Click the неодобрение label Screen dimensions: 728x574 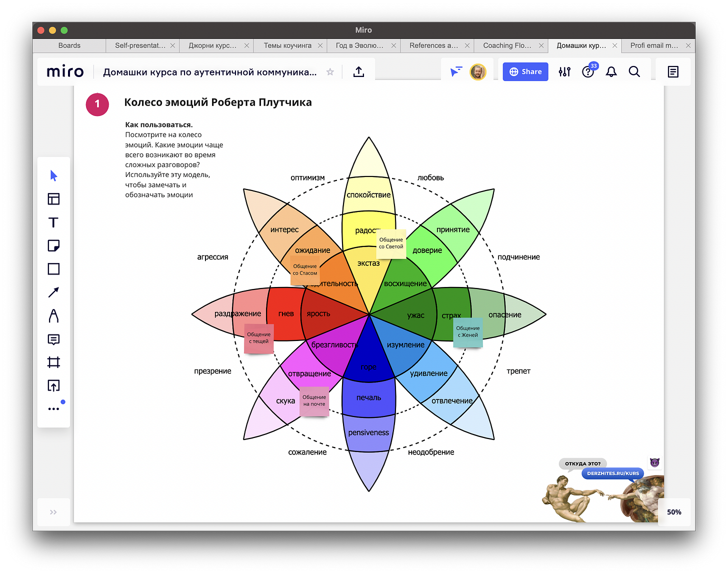pyautogui.click(x=431, y=452)
